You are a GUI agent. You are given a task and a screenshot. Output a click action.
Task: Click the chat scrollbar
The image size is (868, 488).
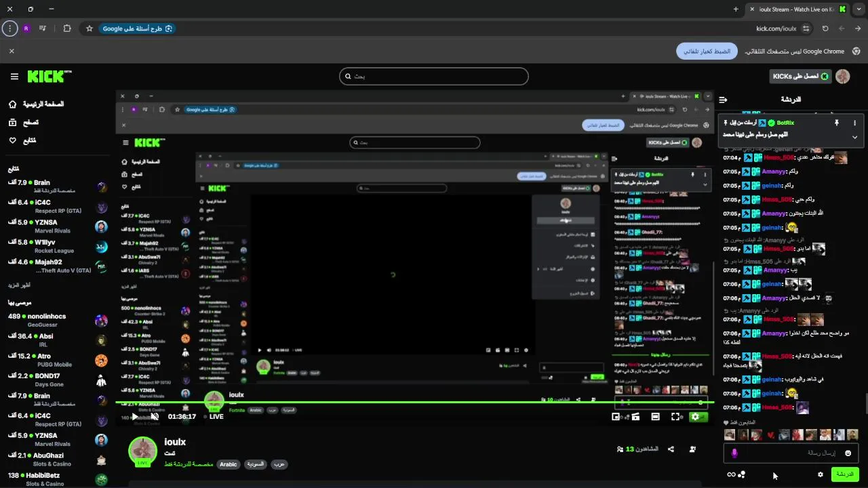click(865, 403)
